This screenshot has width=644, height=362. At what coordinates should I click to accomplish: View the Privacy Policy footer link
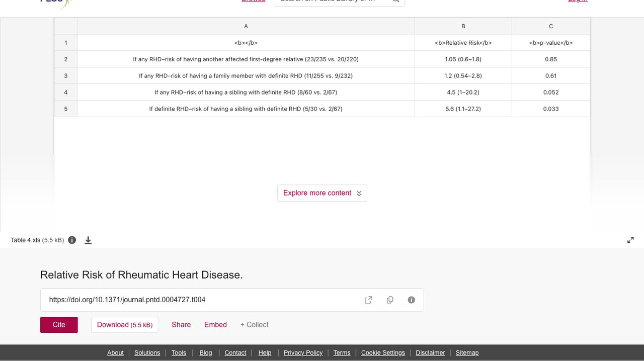tap(303, 353)
